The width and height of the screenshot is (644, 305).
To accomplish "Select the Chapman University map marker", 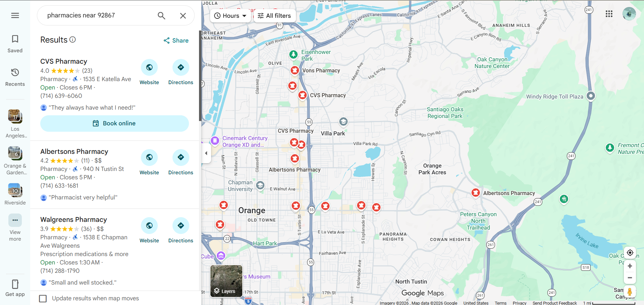I will (260, 185).
